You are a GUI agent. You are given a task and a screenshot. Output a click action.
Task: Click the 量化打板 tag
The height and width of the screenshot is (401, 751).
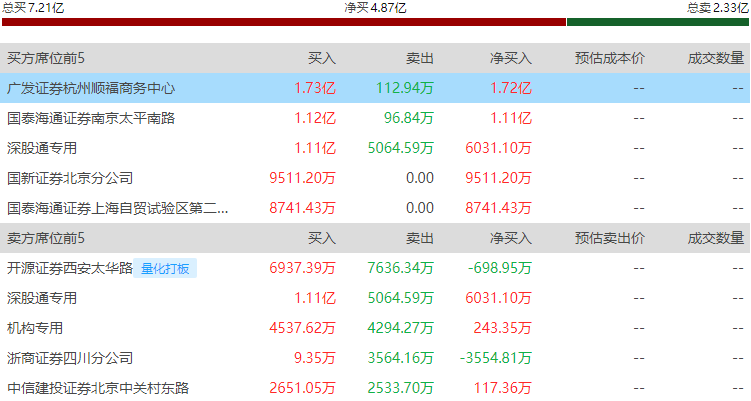coord(165,268)
